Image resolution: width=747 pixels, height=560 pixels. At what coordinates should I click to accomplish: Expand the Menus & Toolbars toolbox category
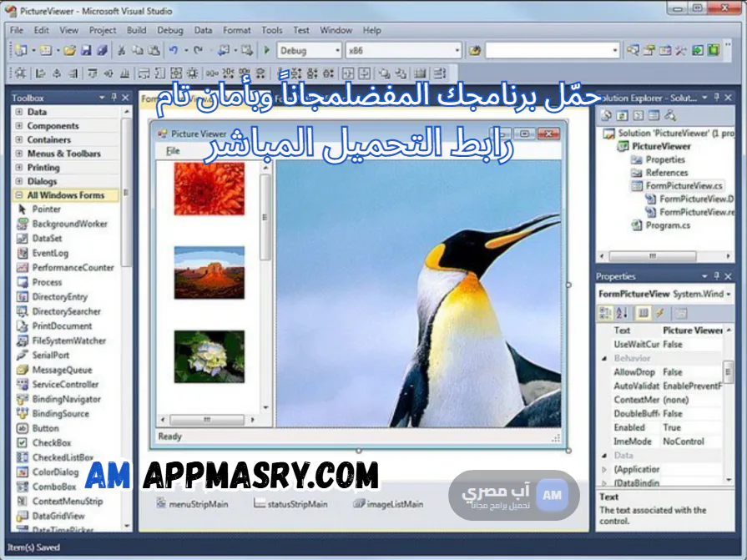tap(19, 154)
